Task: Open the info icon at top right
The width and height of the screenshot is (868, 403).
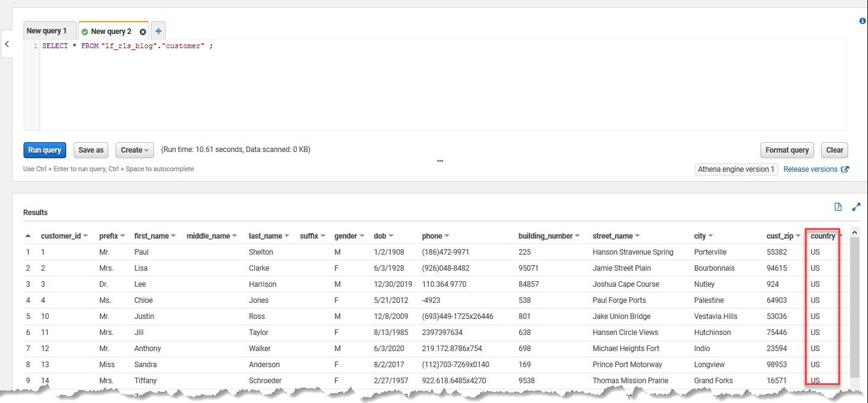Action: 863,21
